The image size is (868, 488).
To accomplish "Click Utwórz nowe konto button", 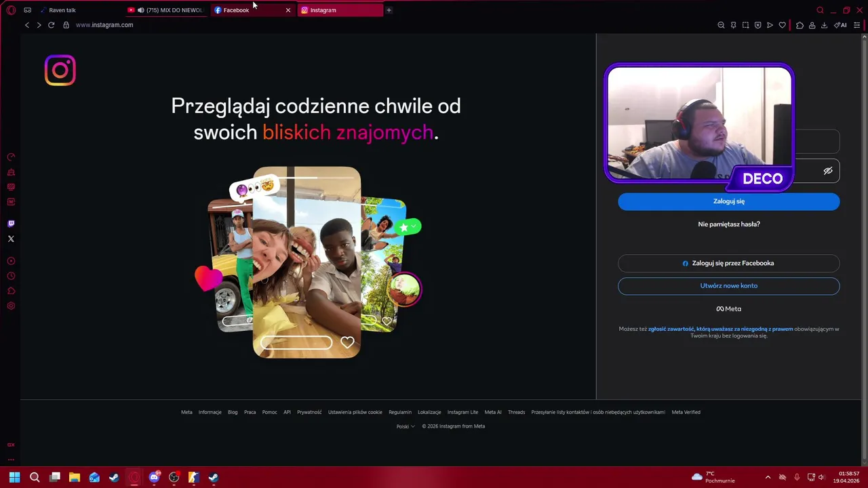I will 729,286.
